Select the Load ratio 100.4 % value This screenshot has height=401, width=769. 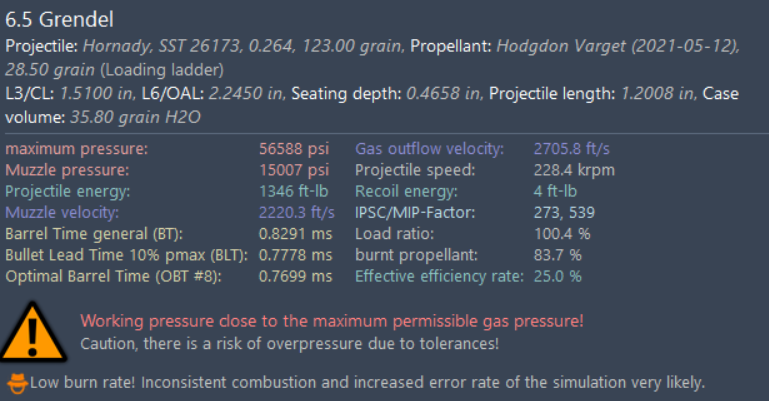click(562, 233)
